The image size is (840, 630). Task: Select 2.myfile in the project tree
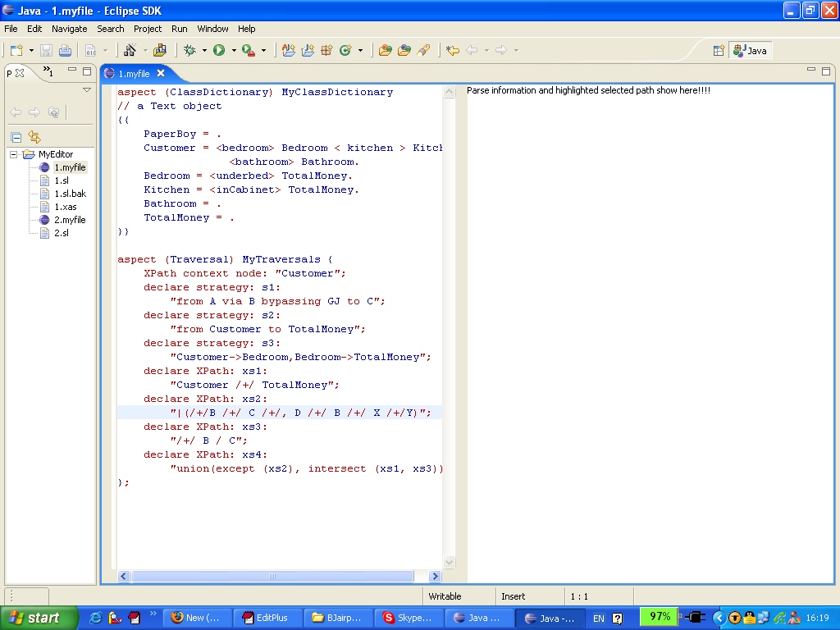(69, 220)
